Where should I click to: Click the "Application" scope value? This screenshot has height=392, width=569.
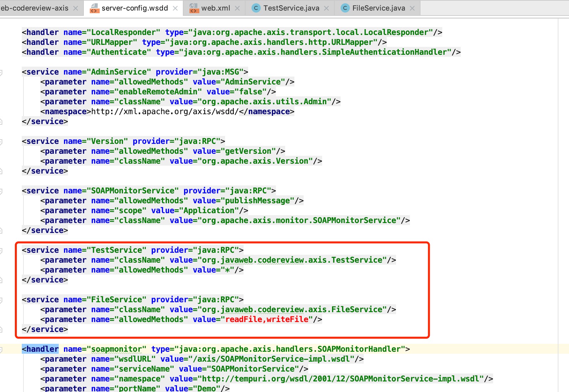(x=209, y=211)
